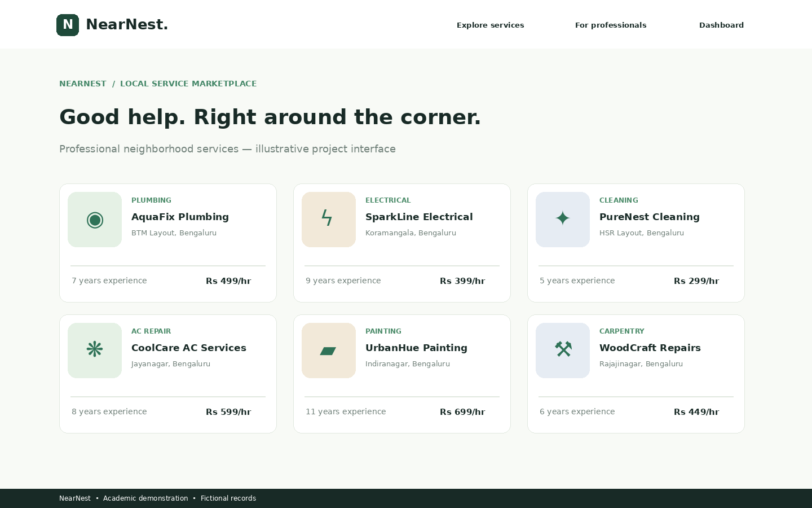Click the Rs 299/hr price
The height and width of the screenshot is (508, 812).
coord(696,281)
